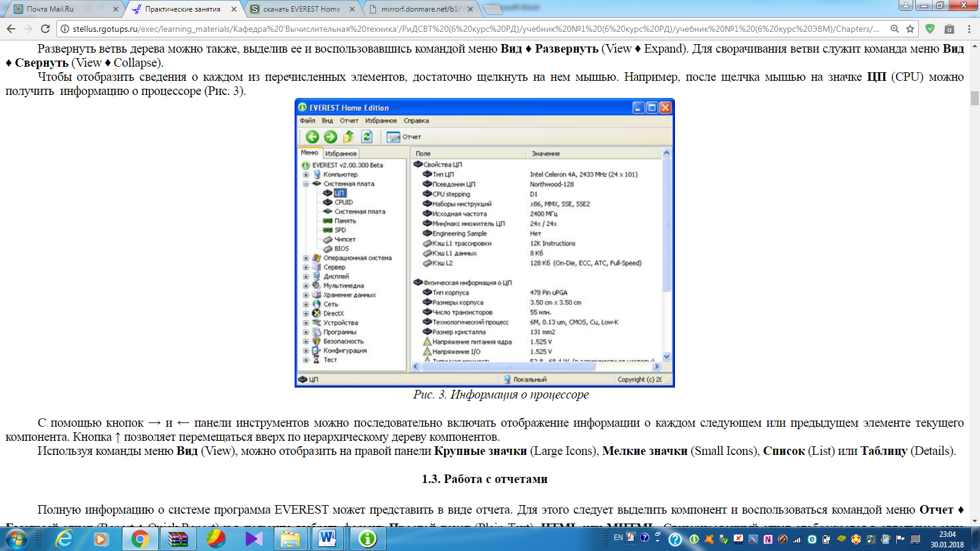Open the Avast orange tray icon
The image size is (980, 551).
coord(709,539)
